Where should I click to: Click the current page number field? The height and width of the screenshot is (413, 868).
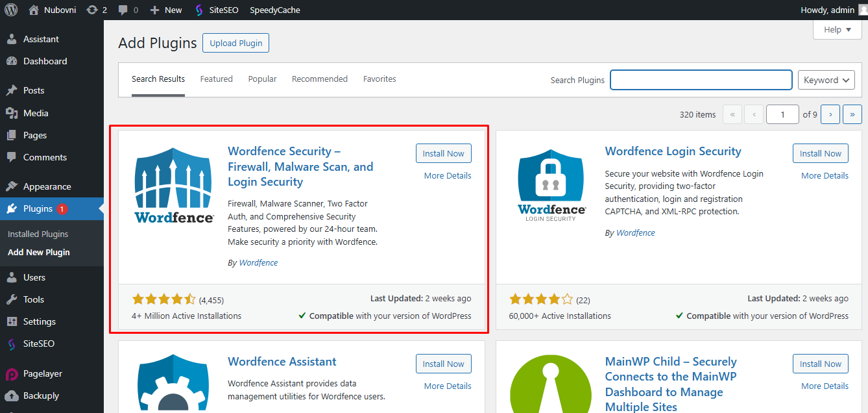782,114
